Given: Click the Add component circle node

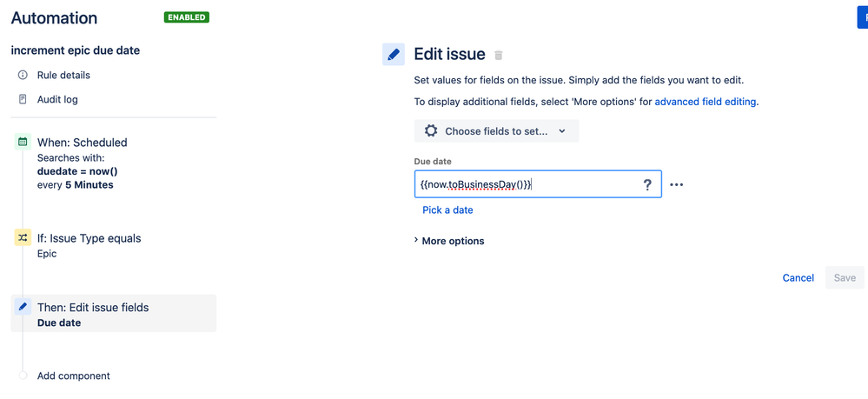Looking at the screenshot, I should pyautogui.click(x=23, y=376).
